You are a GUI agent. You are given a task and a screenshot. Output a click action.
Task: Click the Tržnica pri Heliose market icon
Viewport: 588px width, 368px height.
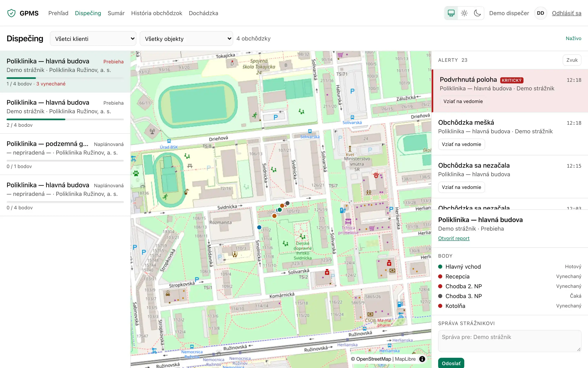click(x=348, y=221)
